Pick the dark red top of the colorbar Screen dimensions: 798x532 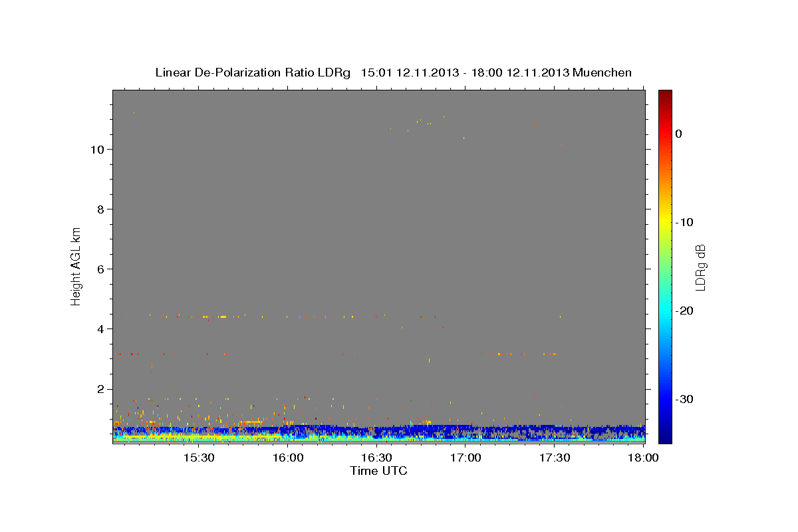pyautogui.click(x=665, y=94)
